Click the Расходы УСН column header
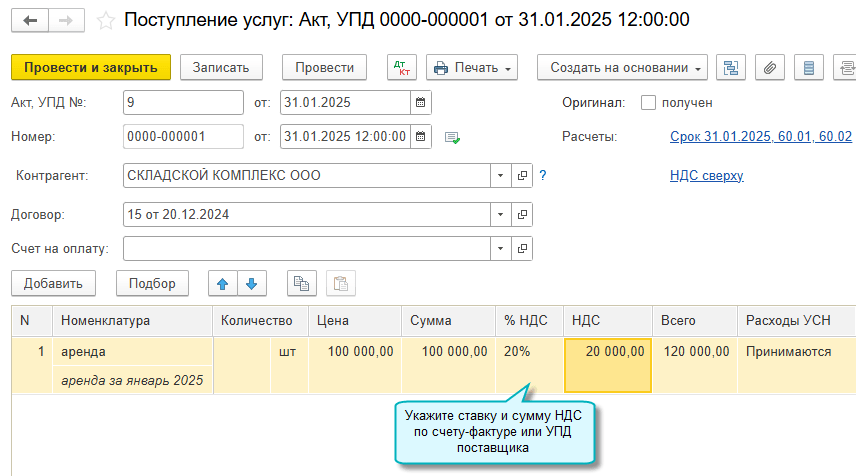The image size is (856, 476). pos(796,320)
